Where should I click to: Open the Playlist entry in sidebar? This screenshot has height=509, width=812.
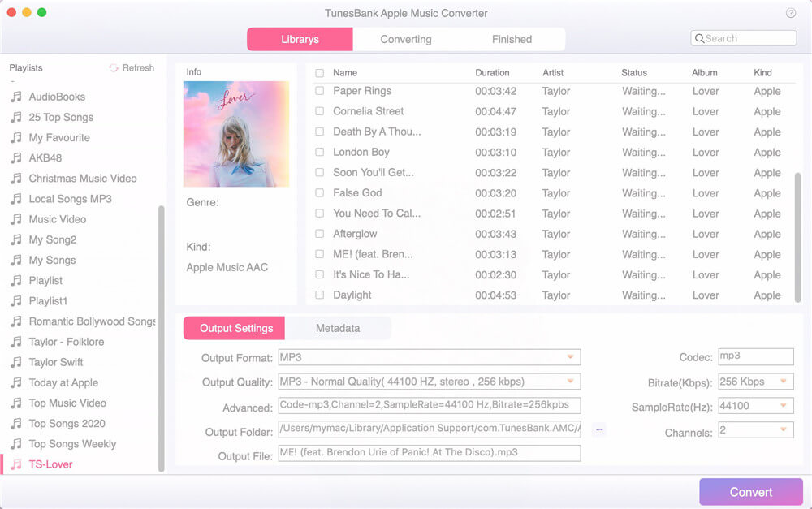coord(45,281)
